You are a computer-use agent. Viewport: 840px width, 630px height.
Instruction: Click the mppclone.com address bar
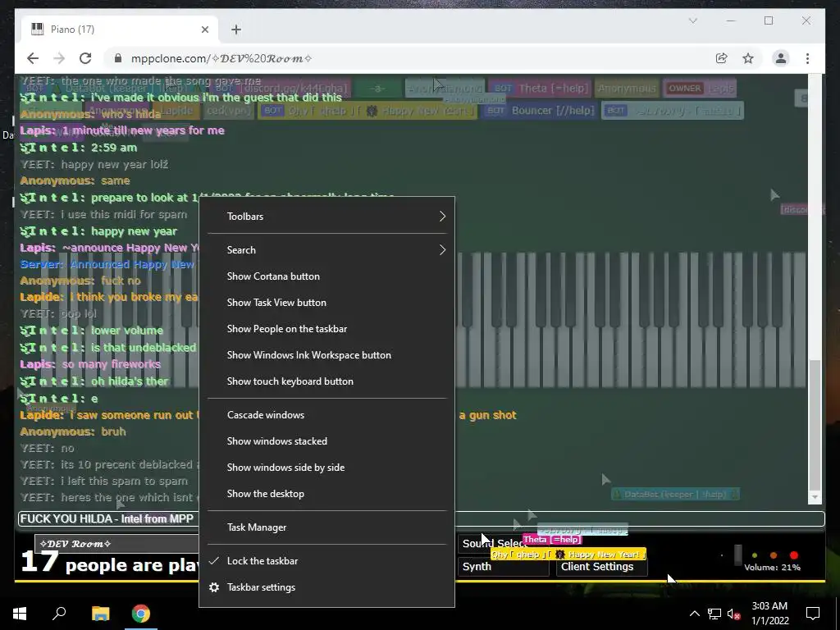click(407, 58)
